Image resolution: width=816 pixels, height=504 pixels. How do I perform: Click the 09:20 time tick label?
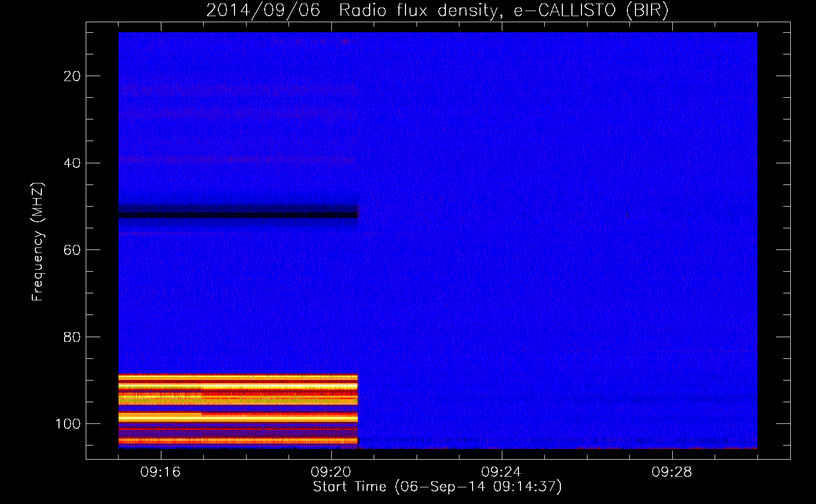(x=331, y=472)
